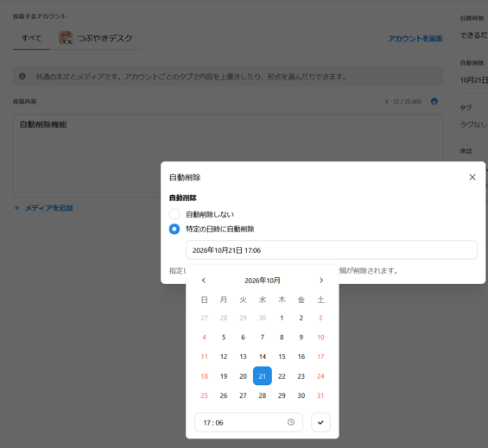Image resolution: width=488 pixels, height=448 pixels.
Task: Close the 自動削除 dialog
Action: [x=472, y=177]
